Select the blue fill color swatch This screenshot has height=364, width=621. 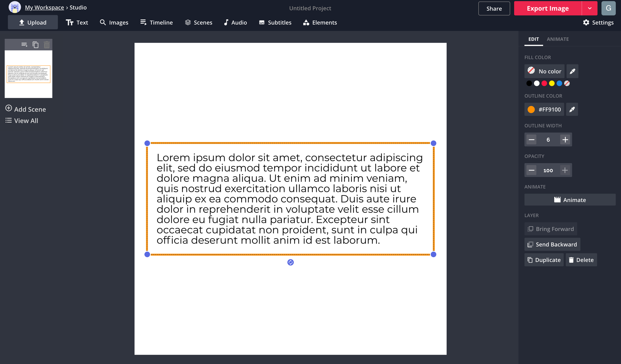(x=559, y=83)
